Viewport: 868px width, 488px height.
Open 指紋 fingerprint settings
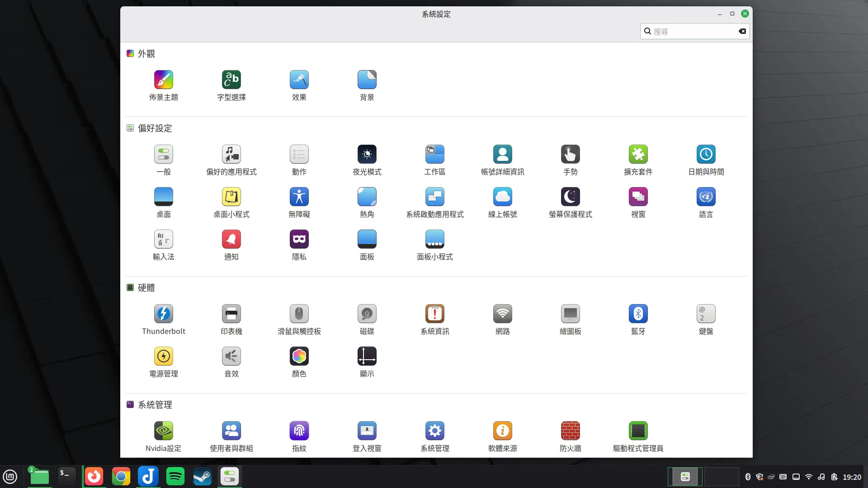(299, 435)
